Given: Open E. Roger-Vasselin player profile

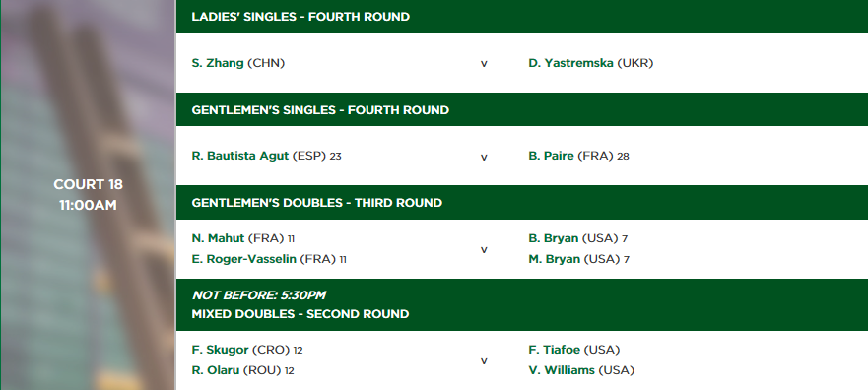Looking at the screenshot, I should (243, 259).
